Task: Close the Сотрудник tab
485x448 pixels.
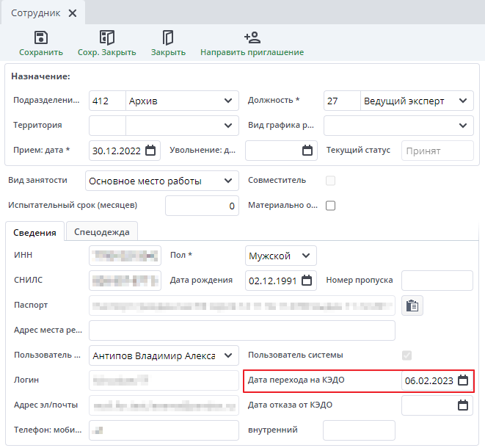Action: [72, 13]
